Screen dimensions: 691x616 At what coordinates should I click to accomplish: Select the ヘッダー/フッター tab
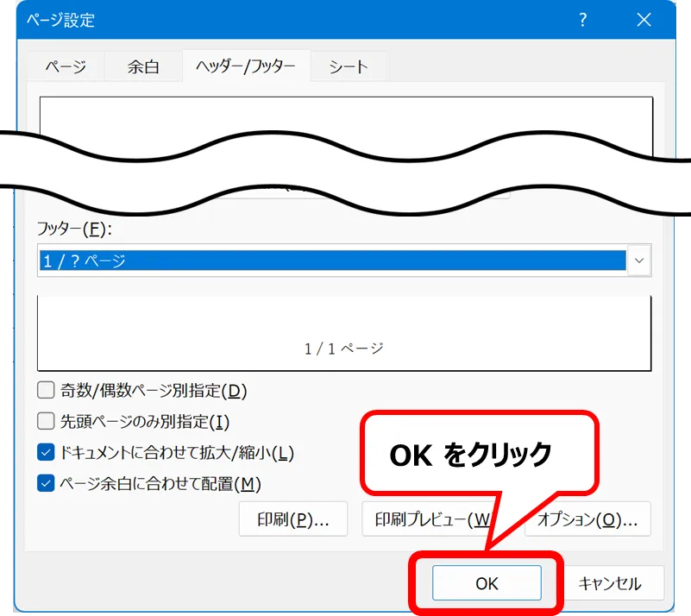pyautogui.click(x=246, y=66)
